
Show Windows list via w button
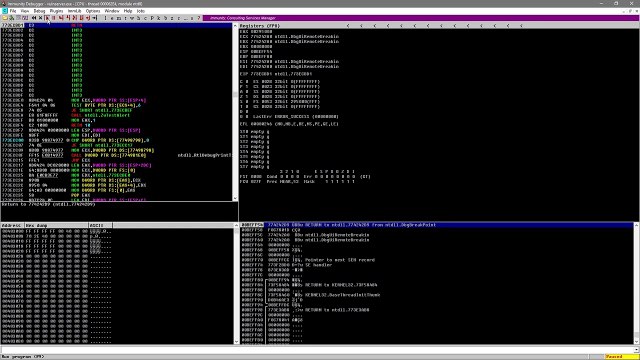132,18
